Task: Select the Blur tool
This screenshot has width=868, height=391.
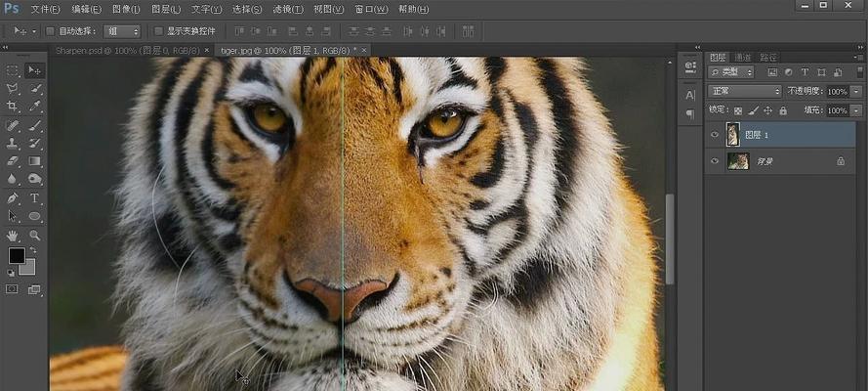Action: point(12,179)
